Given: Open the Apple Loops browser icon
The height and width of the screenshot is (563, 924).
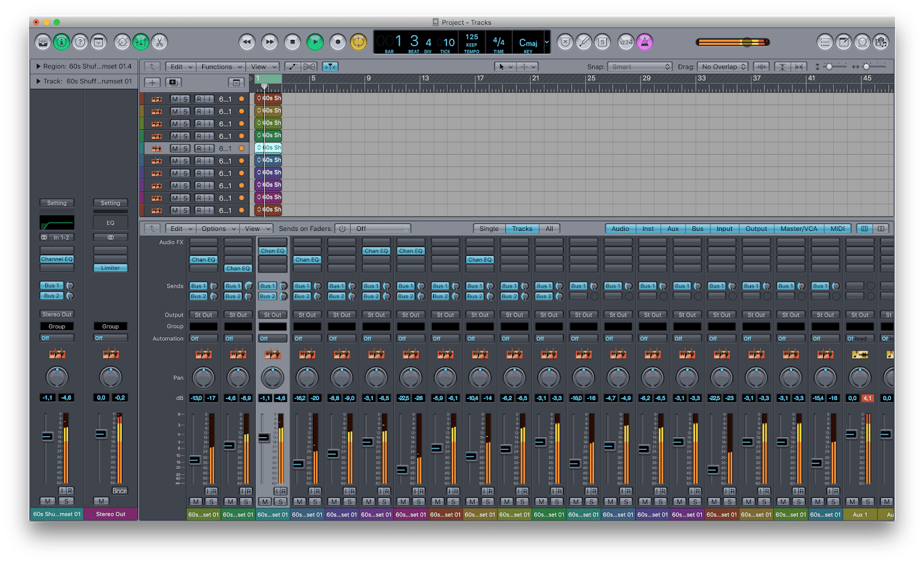Looking at the screenshot, I should point(862,42).
